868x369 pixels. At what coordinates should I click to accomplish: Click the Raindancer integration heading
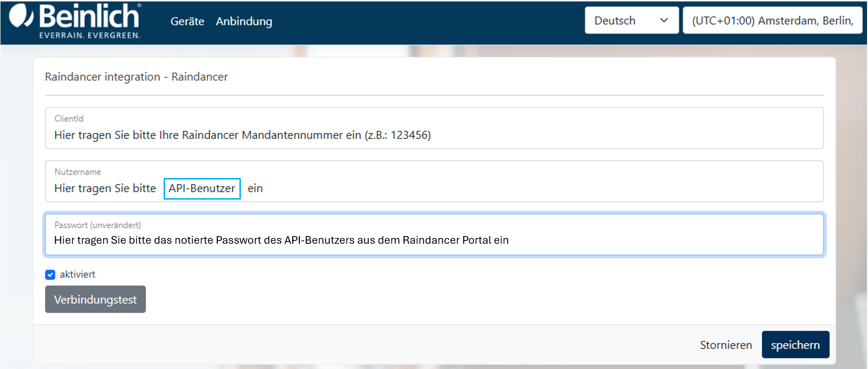136,77
